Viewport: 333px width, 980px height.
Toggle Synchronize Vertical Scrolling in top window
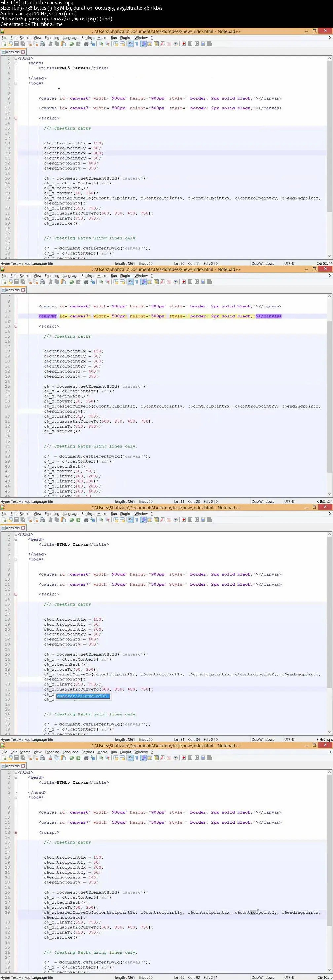[116, 44]
